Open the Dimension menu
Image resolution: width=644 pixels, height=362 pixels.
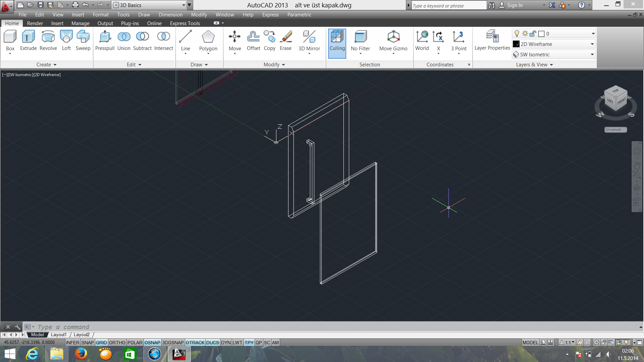click(170, 15)
